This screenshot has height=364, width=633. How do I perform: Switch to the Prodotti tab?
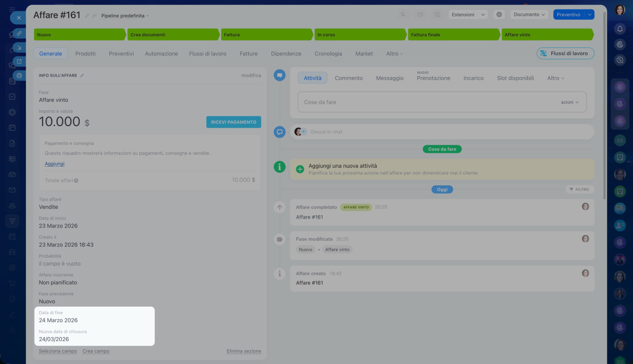tap(86, 53)
